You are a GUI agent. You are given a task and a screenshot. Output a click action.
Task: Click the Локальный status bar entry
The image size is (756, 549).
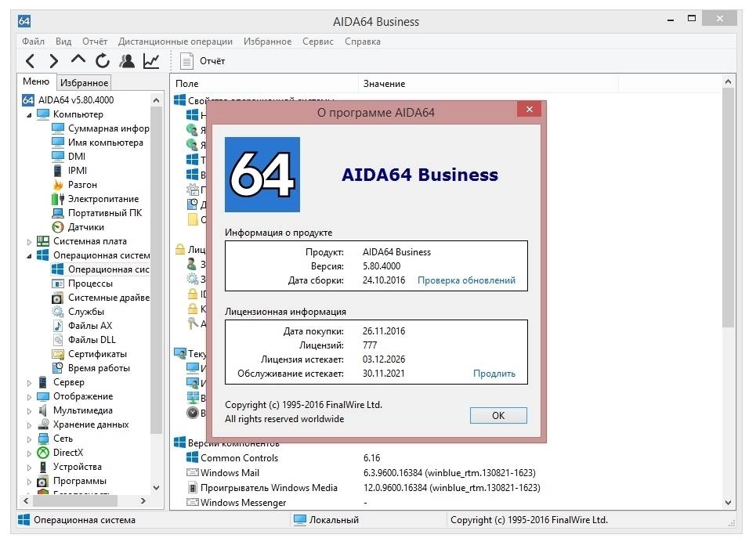click(x=327, y=520)
